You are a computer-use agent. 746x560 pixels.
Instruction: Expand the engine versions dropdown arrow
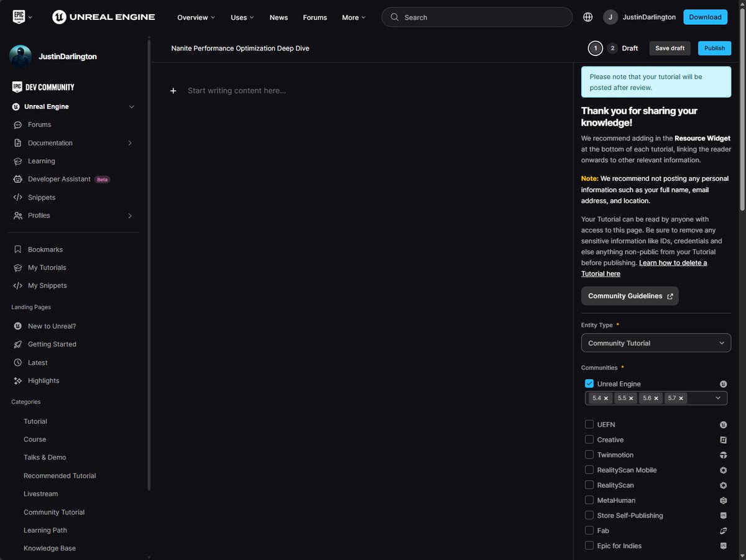(x=719, y=398)
